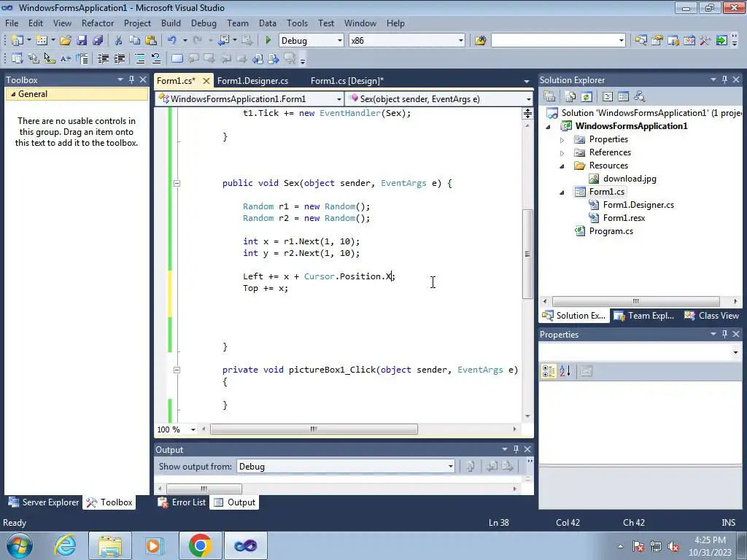
Task: Cut selection with the scissors icon
Action: tap(119, 41)
